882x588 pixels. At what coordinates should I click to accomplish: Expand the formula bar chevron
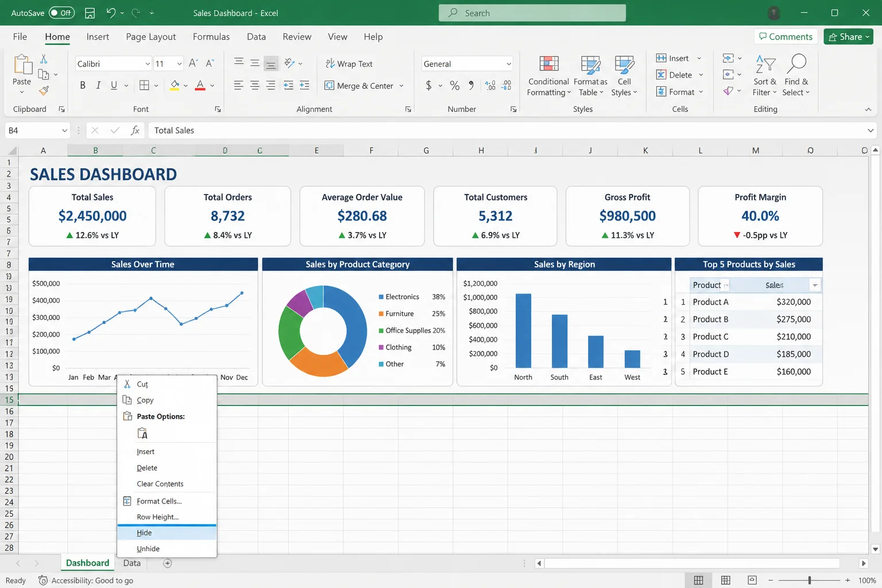tap(871, 131)
